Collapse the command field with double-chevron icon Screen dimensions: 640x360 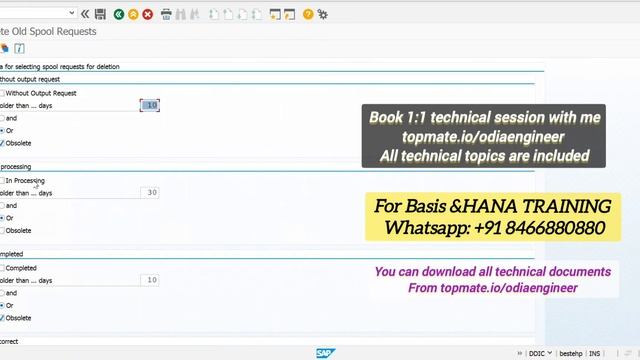[x=85, y=14]
